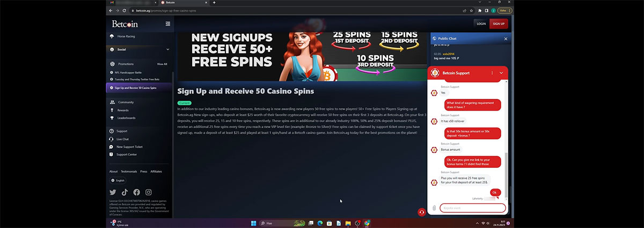Open Horse Racing in the sidebar
This screenshot has width=644, height=228.
pos(126,36)
